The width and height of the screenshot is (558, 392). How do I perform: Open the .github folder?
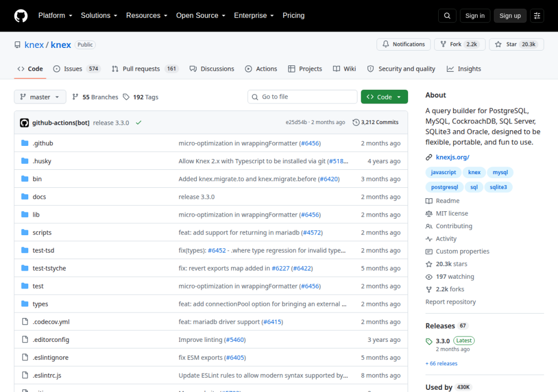tap(43, 143)
